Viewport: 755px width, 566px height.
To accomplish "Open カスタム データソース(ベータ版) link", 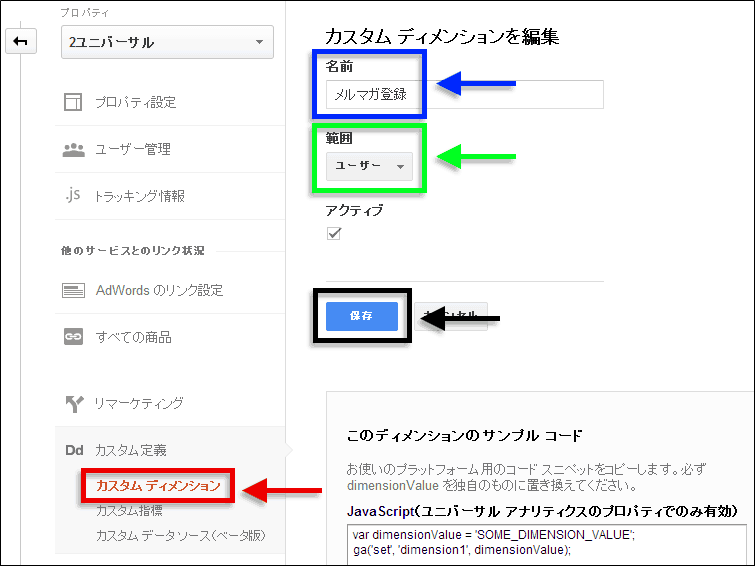I will pyautogui.click(x=181, y=536).
